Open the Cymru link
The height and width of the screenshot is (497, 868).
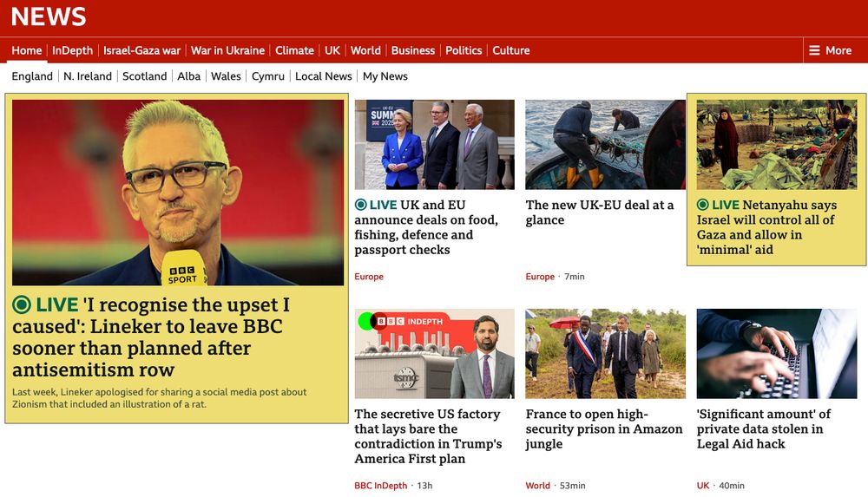coord(268,76)
